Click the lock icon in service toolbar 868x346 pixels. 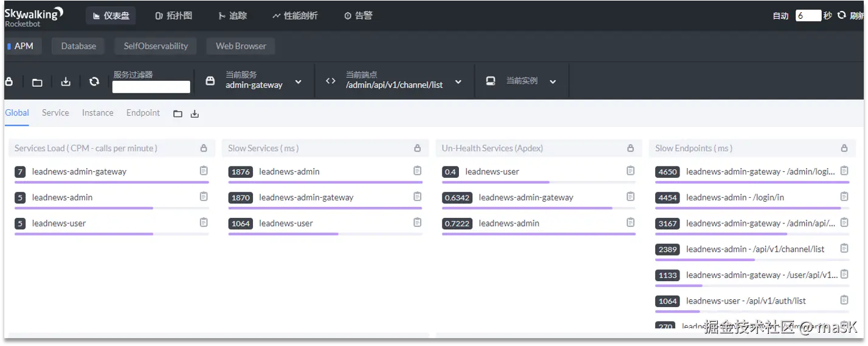coord(9,81)
